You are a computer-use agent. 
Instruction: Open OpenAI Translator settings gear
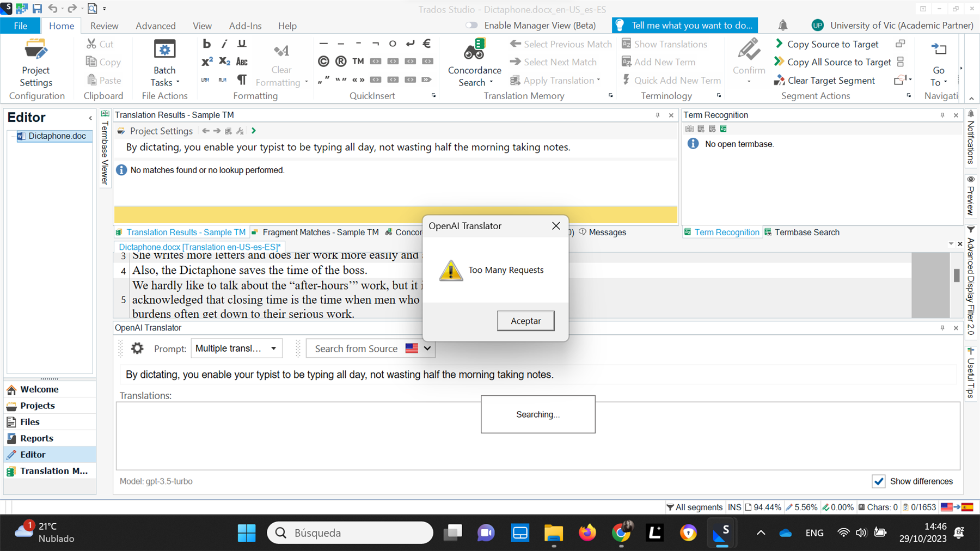[x=137, y=348]
